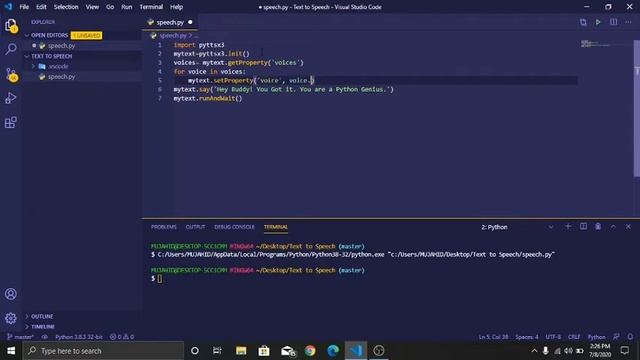This screenshot has height=360, width=640.
Task: Switch to the Debug Console tab
Action: (x=234, y=227)
